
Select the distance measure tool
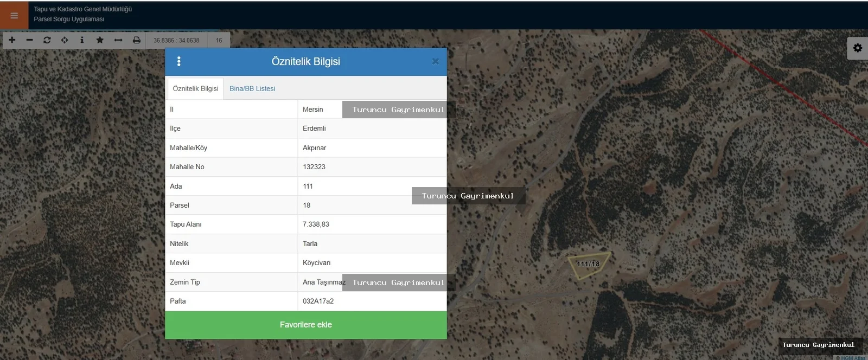(118, 40)
